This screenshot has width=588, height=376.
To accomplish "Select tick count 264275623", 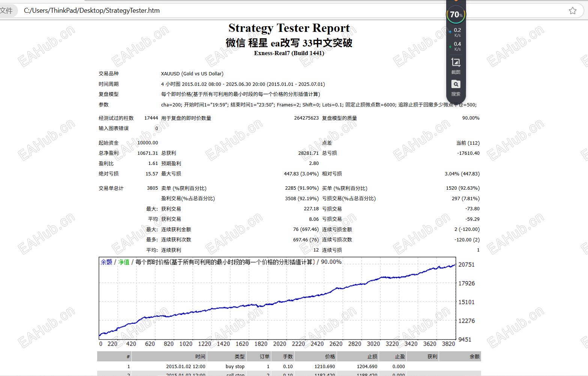I will coord(306,118).
